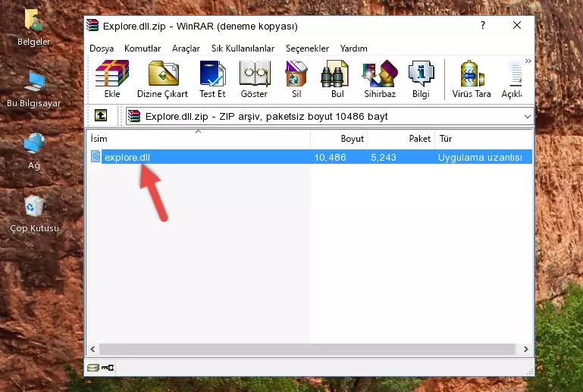Click the 10,486 size value
The image size is (583, 392).
coord(331,157)
